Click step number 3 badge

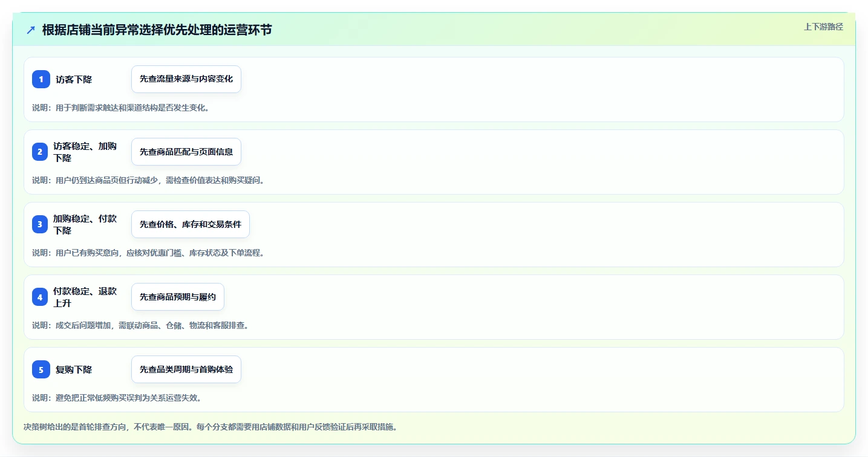pyautogui.click(x=40, y=224)
